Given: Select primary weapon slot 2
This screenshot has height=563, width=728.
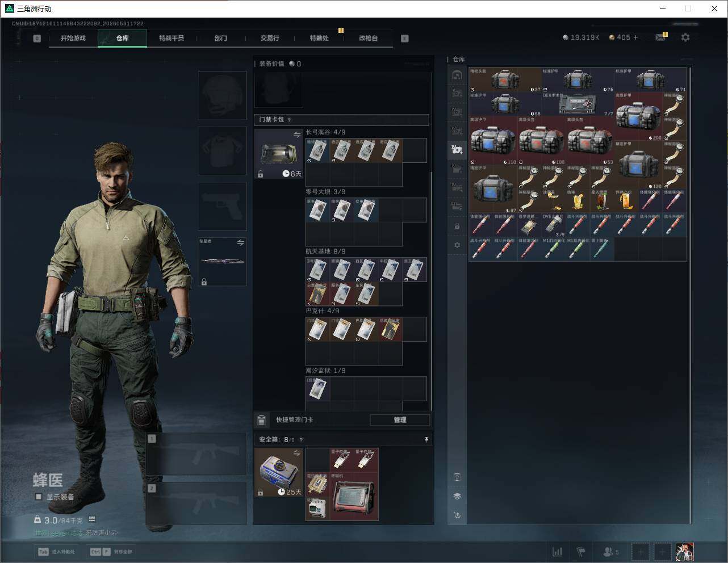Looking at the screenshot, I should pos(196,504).
